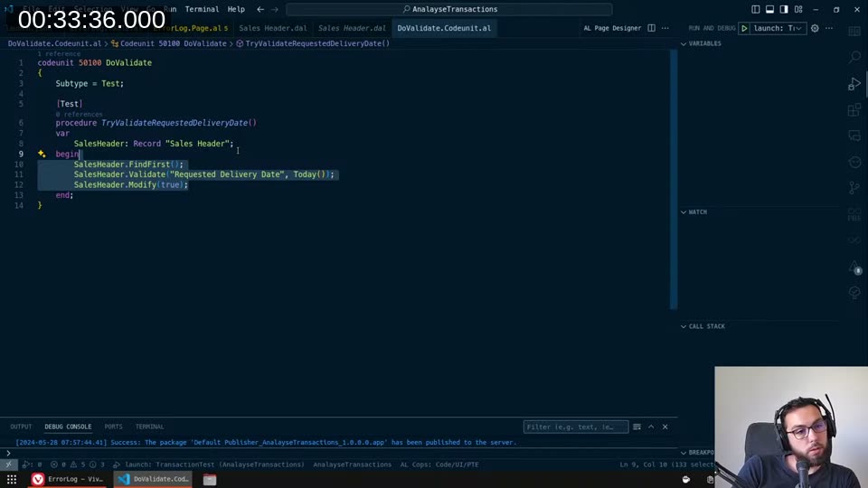Image resolution: width=868 pixels, height=488 pixels.
Task: Click the '1 reference' code lens
Action: (x=59, y=53)
